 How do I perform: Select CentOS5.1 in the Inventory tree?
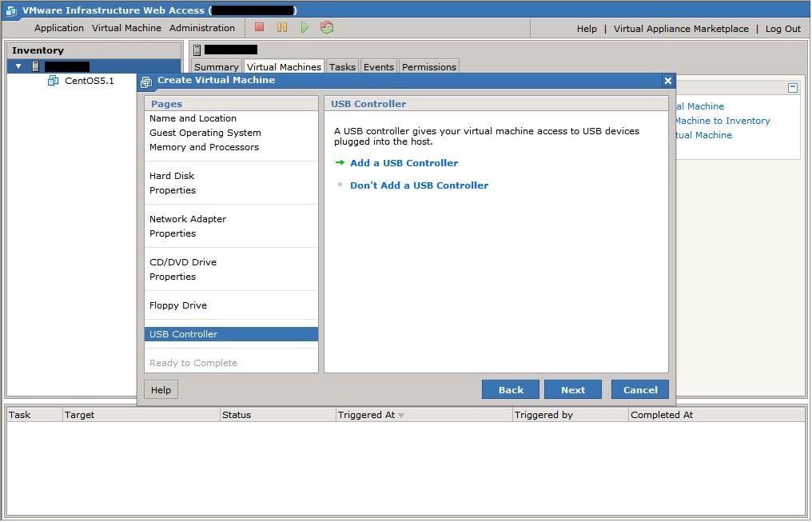[x=89, y=81]
